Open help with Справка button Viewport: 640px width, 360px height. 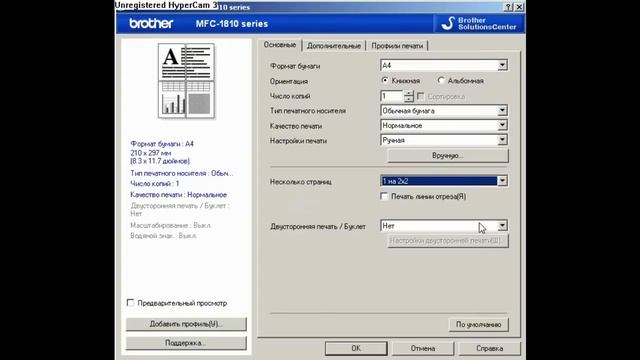(489, 349)
